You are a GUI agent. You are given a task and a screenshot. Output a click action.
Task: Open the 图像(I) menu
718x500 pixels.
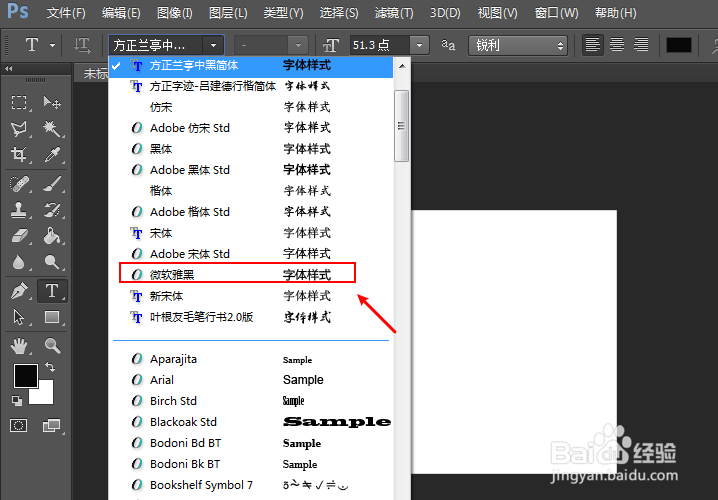(x=174, y=12)
